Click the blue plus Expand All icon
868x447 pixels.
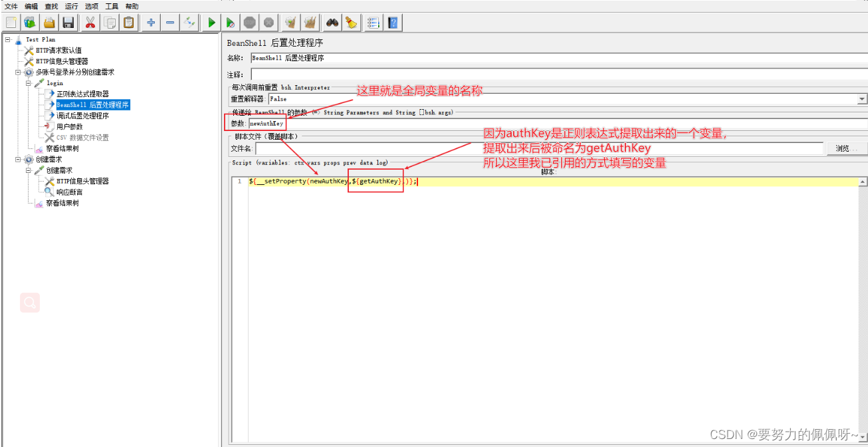coord(151,23)
